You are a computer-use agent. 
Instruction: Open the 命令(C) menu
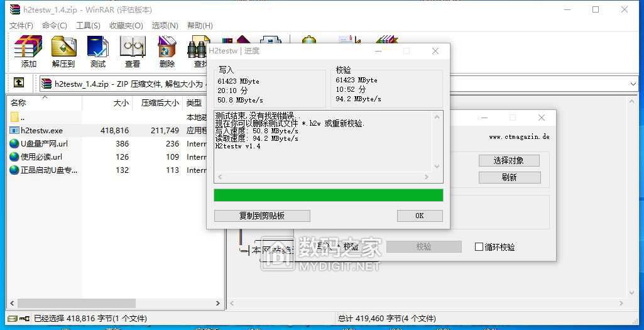[x=54, y=26]
